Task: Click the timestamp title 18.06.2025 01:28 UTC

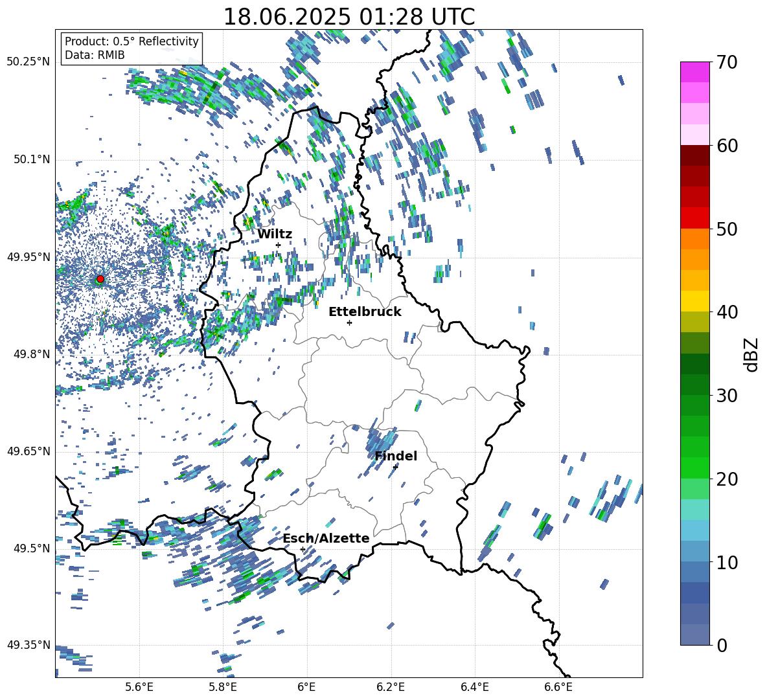Action: [x=349, y=17]
